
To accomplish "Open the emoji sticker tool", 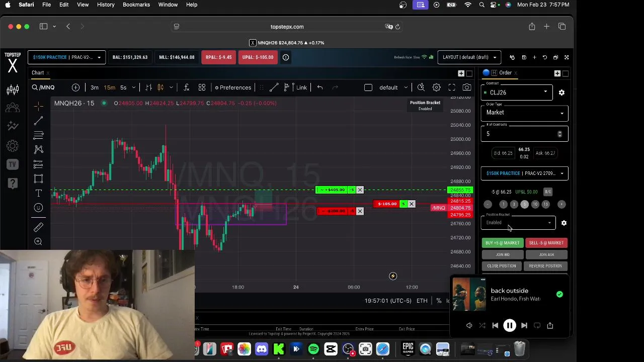I will tap(38, 208).
